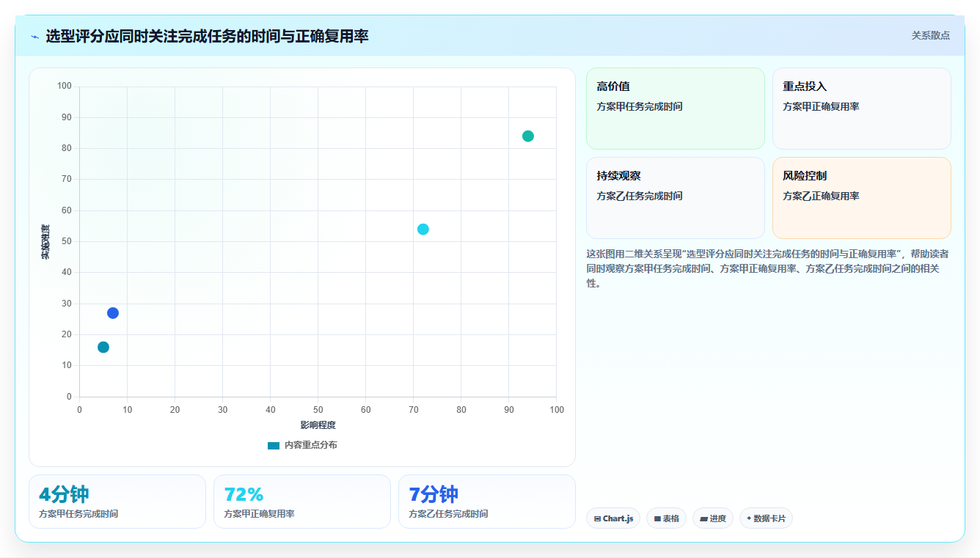Image resolution: width=980 pixels, height=558 pixels.
Task: Click the 实施难度 y-axis label
Action: click(x=45, y=242)
